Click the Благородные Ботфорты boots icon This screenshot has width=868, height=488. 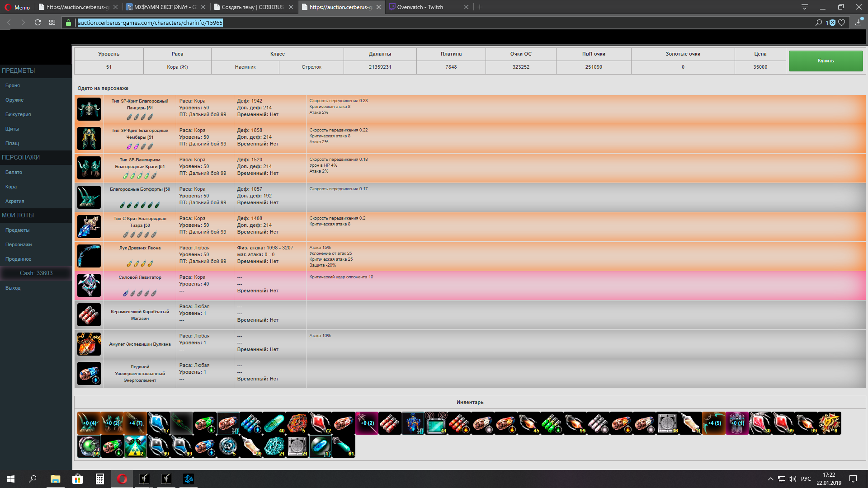click(x=89, y=197)
